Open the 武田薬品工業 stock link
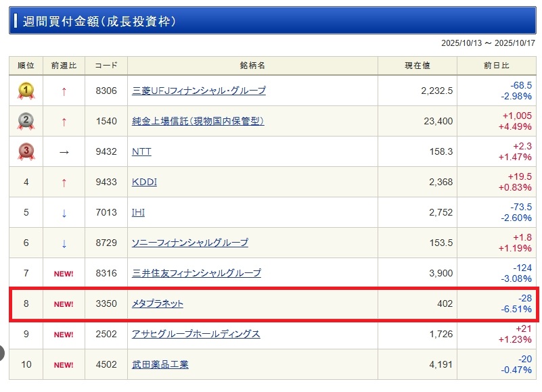 pyautogui.click(x=160, y=365)
